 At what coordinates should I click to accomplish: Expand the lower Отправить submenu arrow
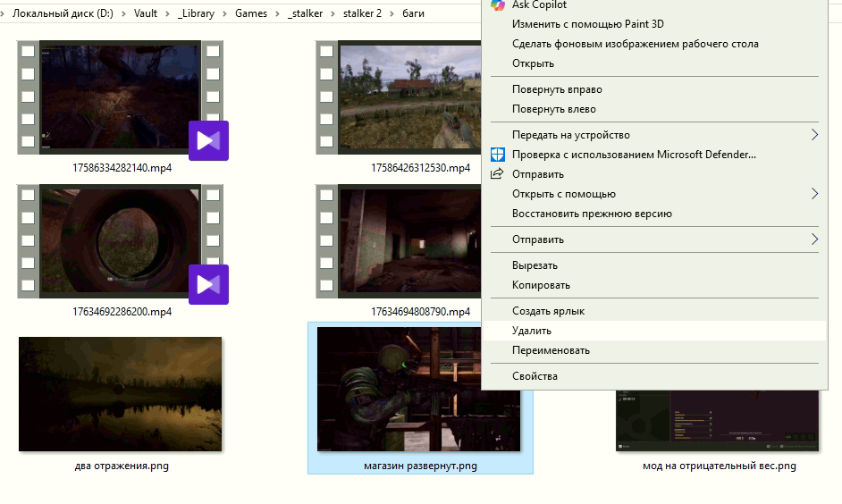click(814, 239)
